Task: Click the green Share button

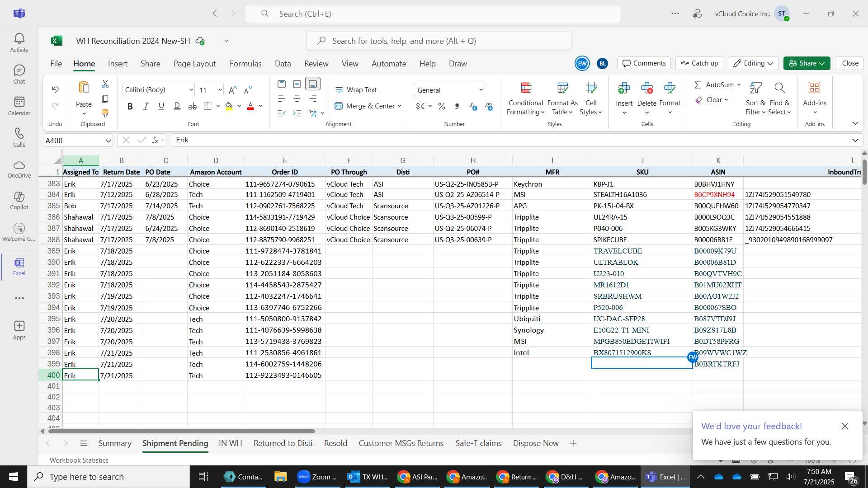Action: point(807,63)
